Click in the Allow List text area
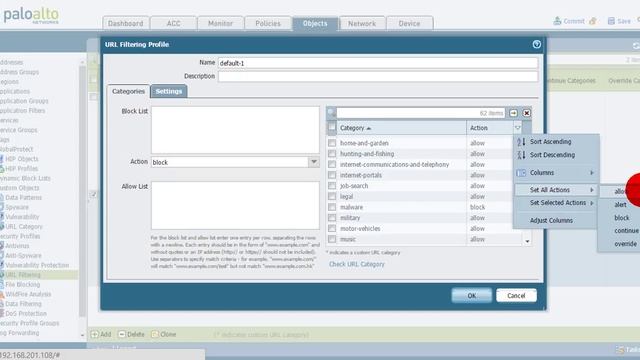 click(x=235, y=205)
